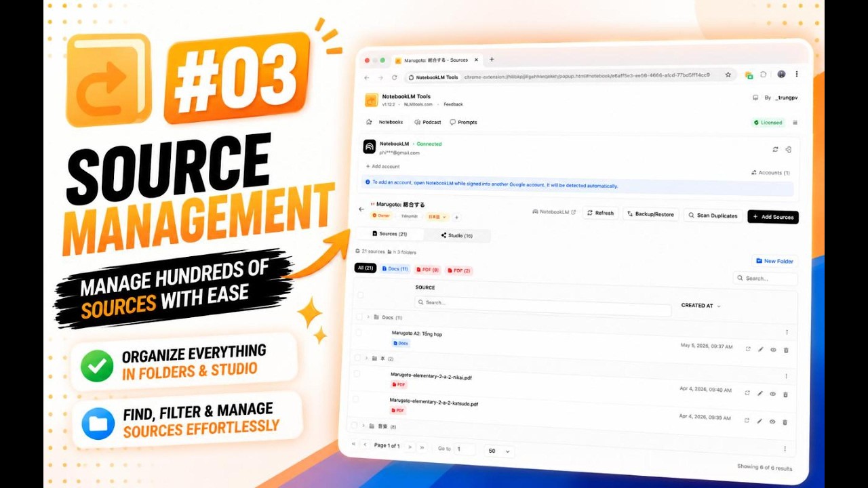Filter sources by the PDF (8) chip
The image size is (868, 488).
point(427,269)
